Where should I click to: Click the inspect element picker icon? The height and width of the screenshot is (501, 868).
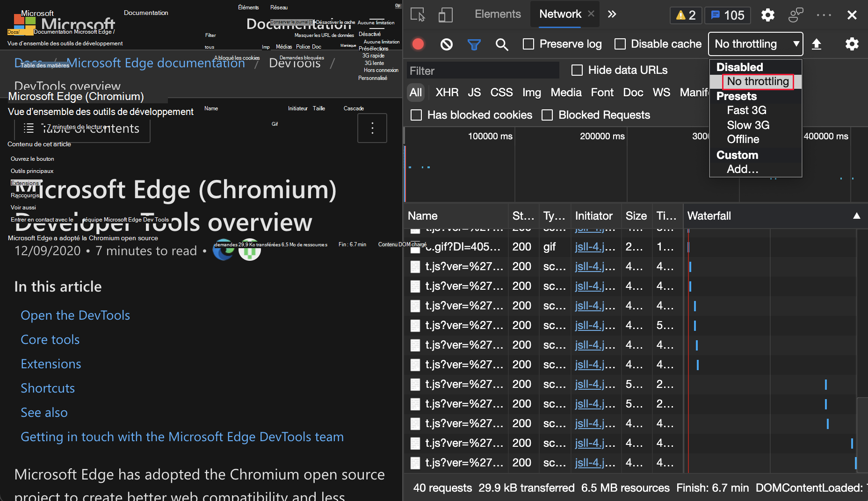(x=418, y=15)
